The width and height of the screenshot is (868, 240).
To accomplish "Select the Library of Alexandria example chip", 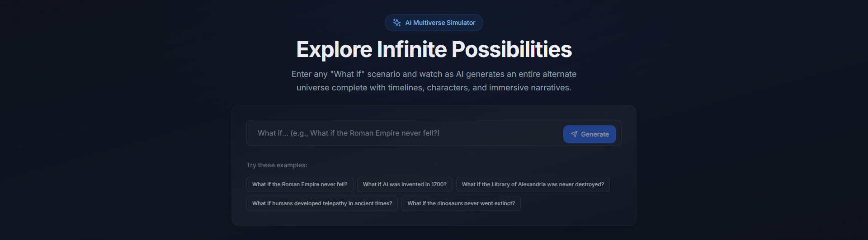I will 533,184.
